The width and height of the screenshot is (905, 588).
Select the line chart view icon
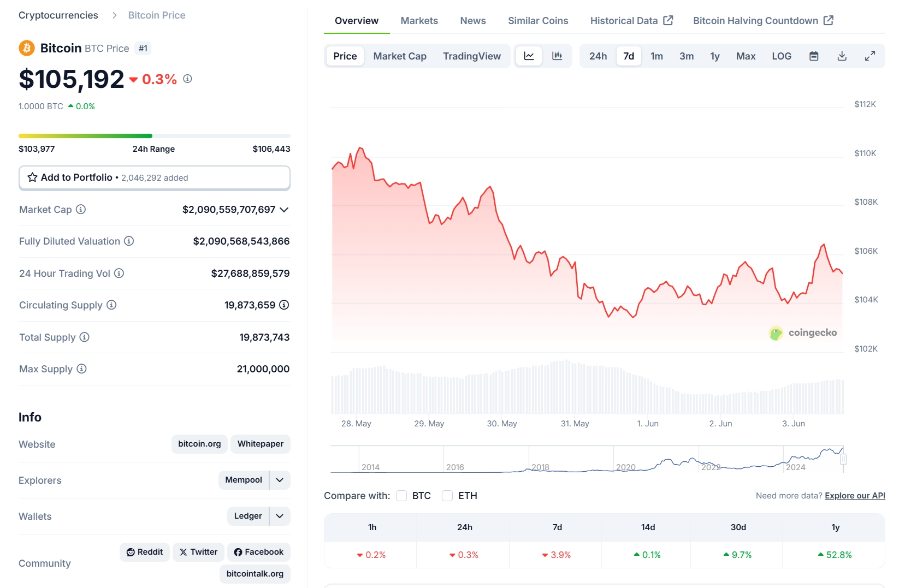coord(529,56)
